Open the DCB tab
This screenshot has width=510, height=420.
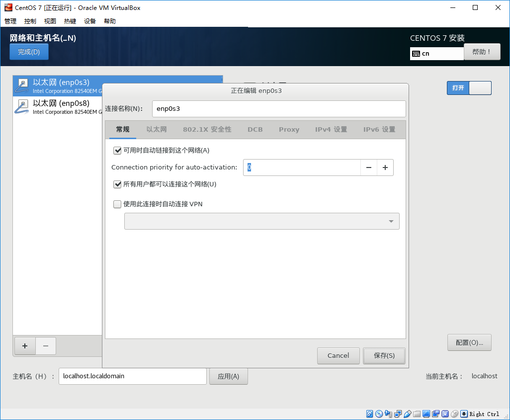click(255, 130)
